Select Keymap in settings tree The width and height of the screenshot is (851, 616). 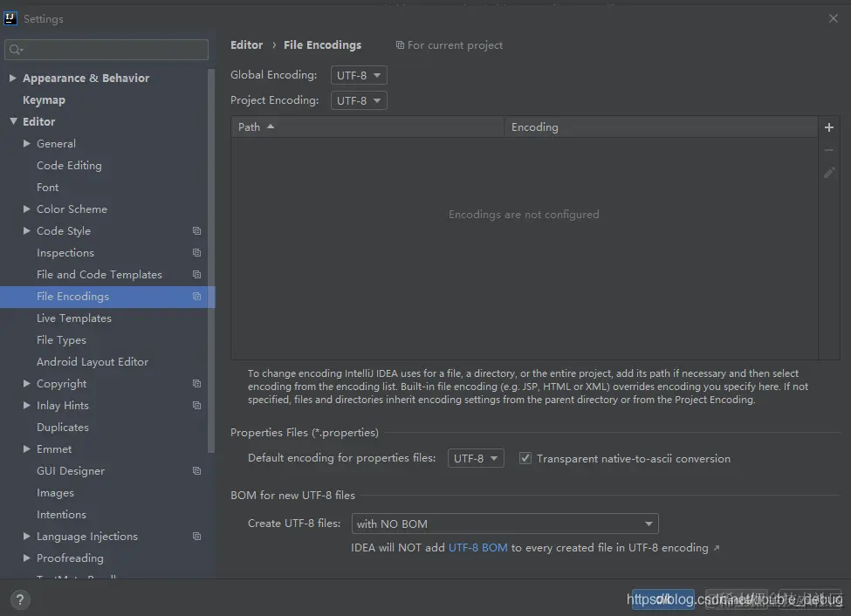coord(44,99)
